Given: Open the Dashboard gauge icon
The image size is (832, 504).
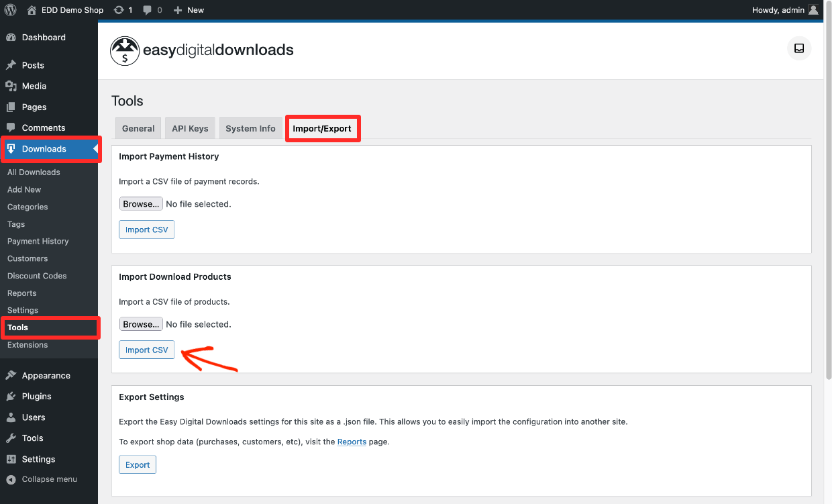Looking at the screenshot, I should 11,38.
